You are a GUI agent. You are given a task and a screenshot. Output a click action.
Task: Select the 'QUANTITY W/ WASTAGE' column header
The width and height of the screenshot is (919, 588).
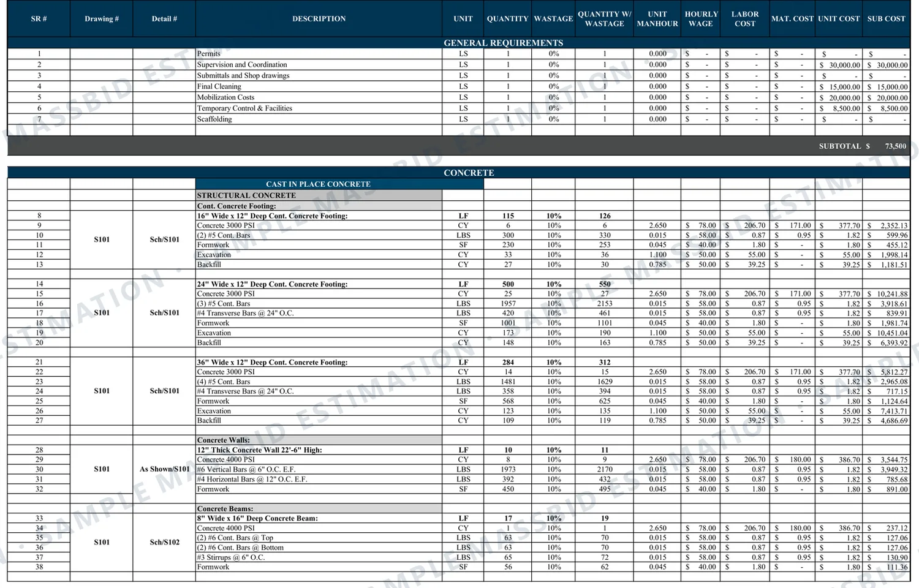tap(604, 19)
